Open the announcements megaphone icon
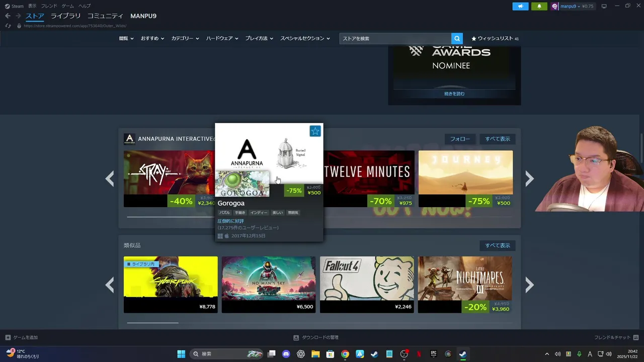 click(x=520, y=6)
